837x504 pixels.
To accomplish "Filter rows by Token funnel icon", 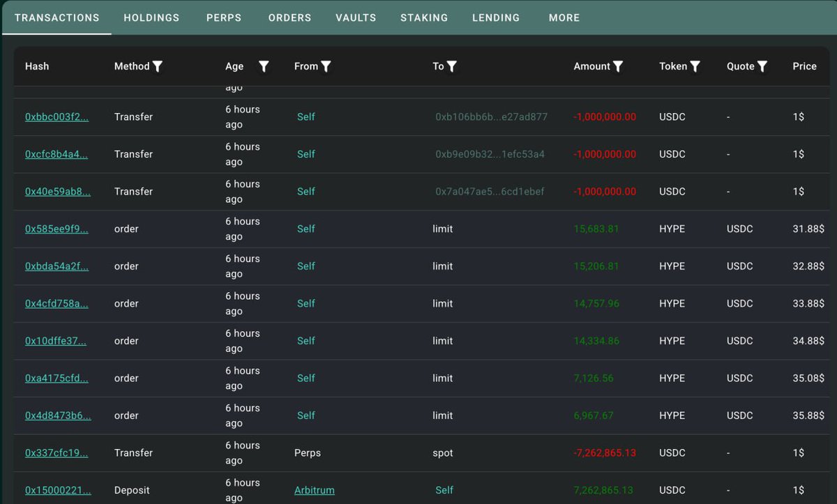I will [695, 66].
